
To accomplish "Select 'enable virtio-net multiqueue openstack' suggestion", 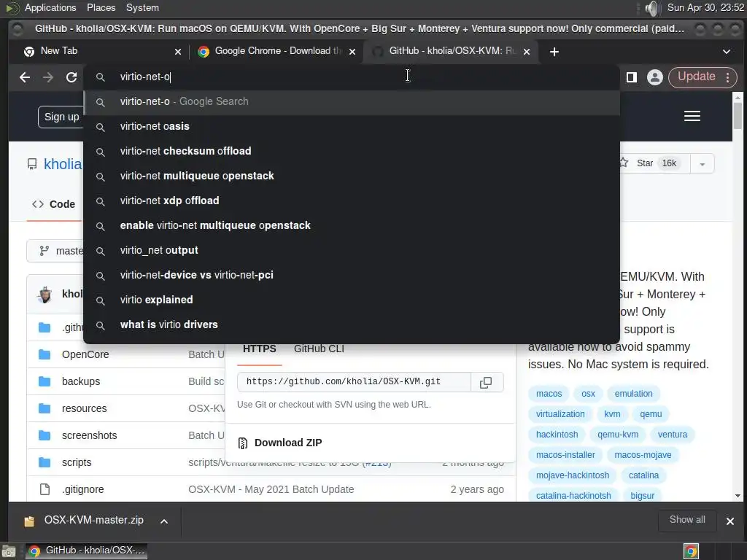I will point(352,226).
